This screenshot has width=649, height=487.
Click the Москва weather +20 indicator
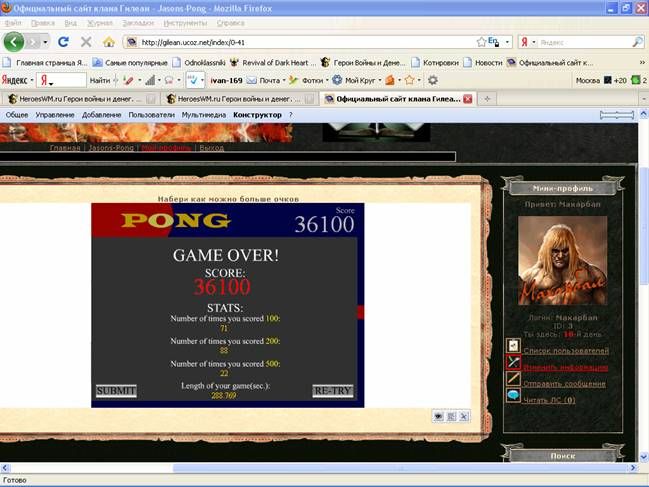[601, 80]
